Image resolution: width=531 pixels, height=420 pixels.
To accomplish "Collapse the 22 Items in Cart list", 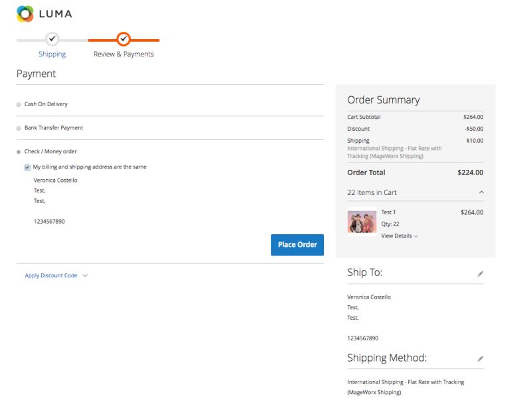I will [481, 192].
